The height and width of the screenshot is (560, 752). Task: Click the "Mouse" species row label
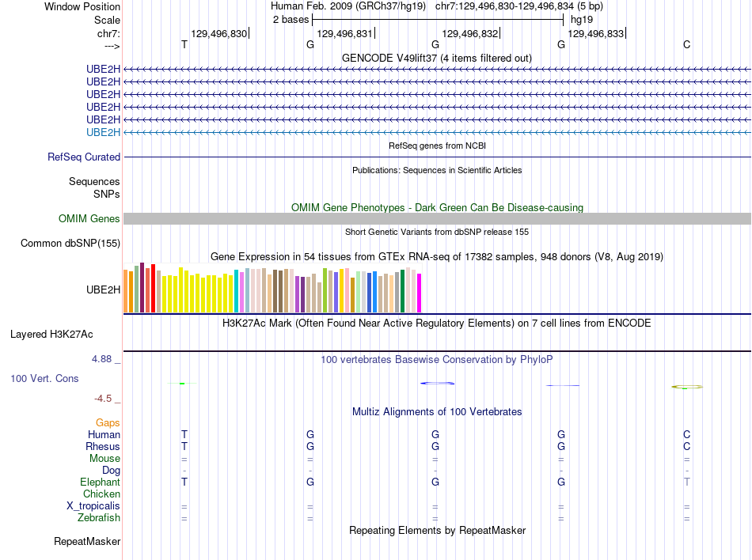click(104, 459)
